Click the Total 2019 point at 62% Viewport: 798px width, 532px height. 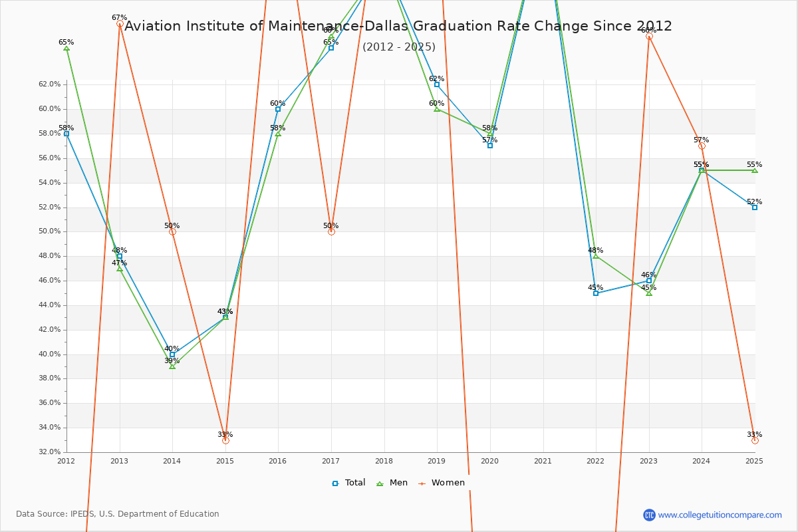437,84
